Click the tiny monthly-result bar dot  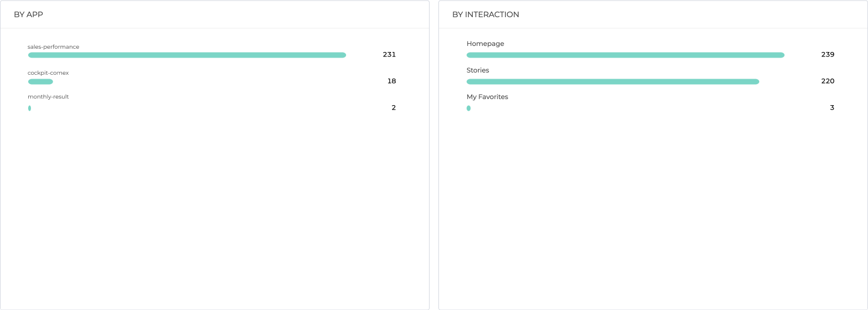point(29,108)
